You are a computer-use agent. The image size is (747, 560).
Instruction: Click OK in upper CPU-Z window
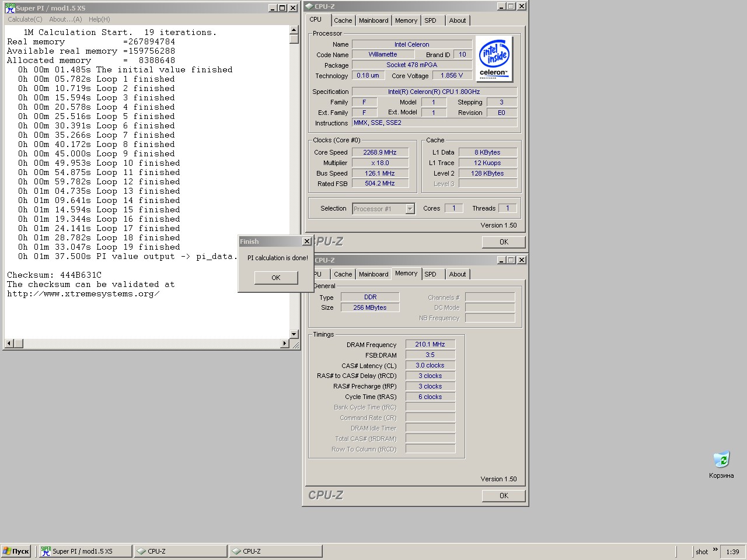click(504, 242)
